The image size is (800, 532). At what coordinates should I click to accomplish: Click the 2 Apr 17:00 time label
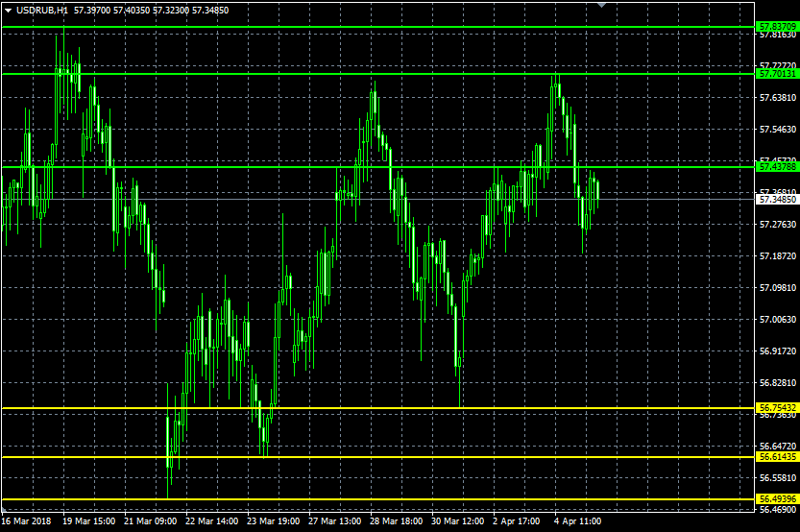click(x=517, y=520)
